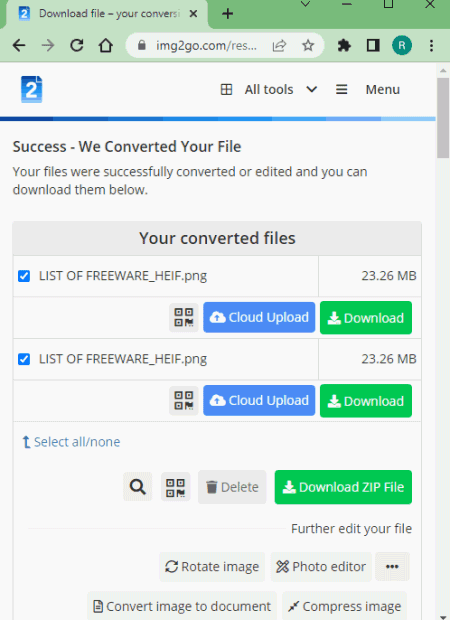This screenshot has width=450, height=620.
Task: Expand the All tools dropdown
Action: [x=269, y=90]
